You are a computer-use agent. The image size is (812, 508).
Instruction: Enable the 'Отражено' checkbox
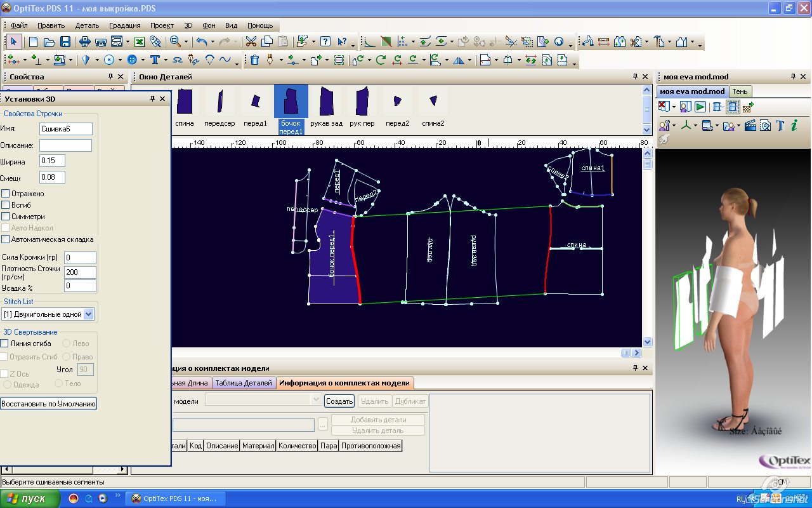tap(6, 194)
